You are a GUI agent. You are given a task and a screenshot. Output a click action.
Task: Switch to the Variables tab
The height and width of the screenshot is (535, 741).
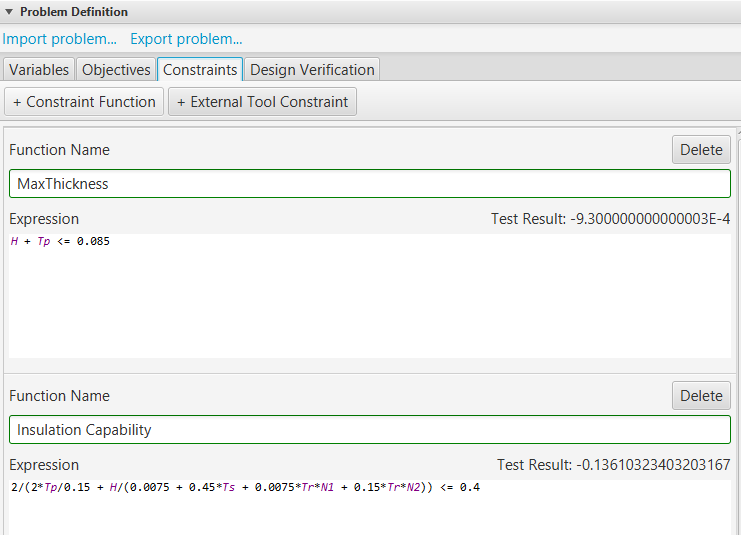tap(39, 69)
